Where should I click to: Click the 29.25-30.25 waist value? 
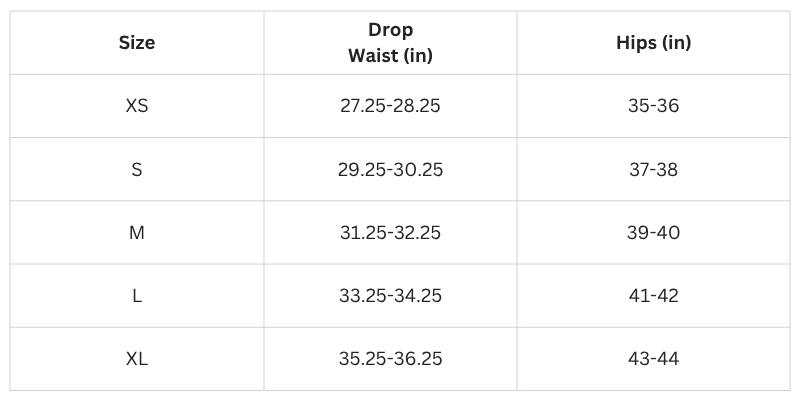point(390,169)
